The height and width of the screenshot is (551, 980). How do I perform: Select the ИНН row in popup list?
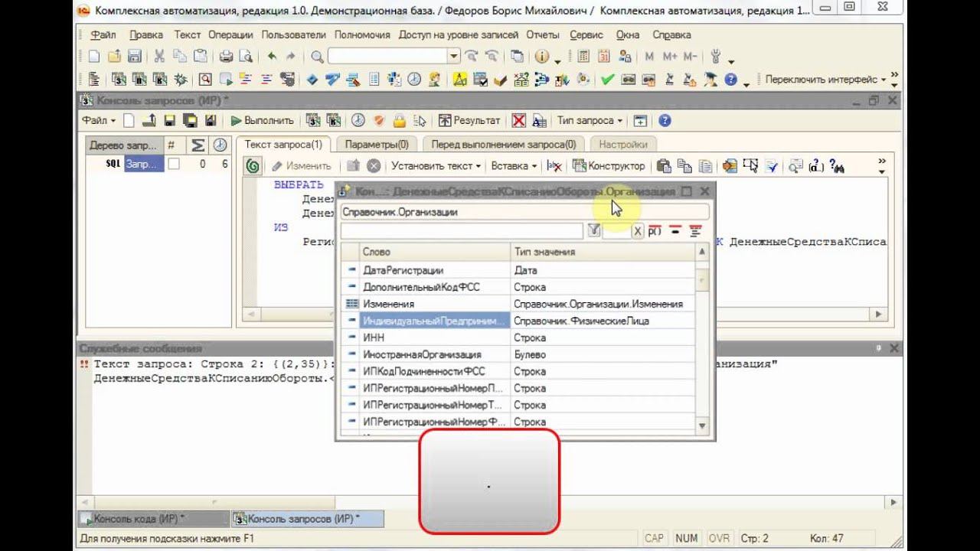(x=518, y=337)
